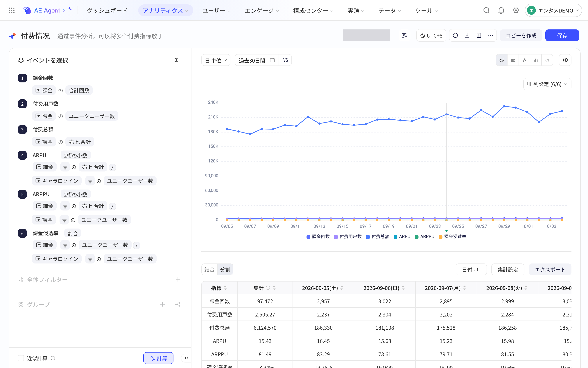This screenshot has height=368, width=588.
Task: Toggle 付费用戸数 series in chart legend
Action: coord(348,237)
